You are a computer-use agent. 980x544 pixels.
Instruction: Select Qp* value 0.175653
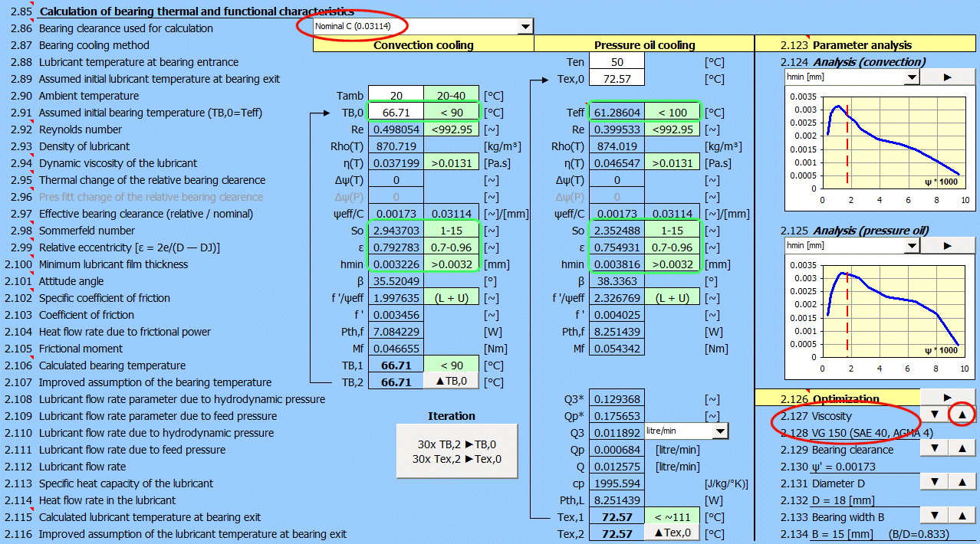(617, 415)
